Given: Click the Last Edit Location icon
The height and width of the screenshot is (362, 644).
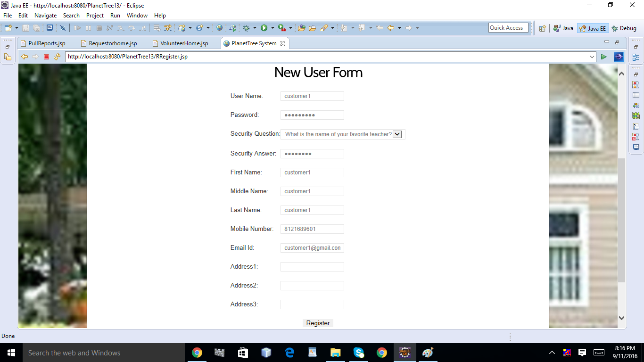Looking at the screenshot, I should tap(380, 28).
